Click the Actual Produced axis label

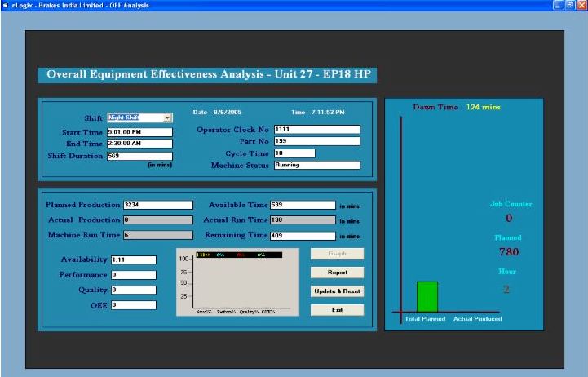(x=477, y=318)
